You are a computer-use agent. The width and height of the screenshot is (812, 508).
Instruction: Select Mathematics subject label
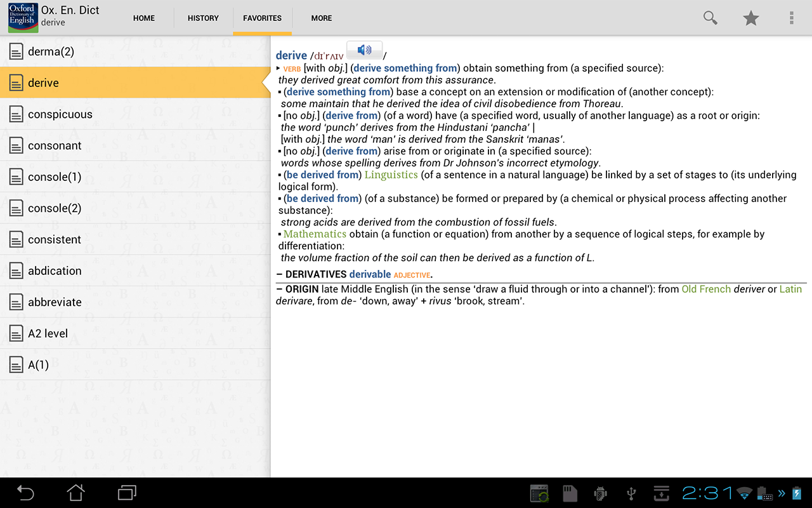315,234
